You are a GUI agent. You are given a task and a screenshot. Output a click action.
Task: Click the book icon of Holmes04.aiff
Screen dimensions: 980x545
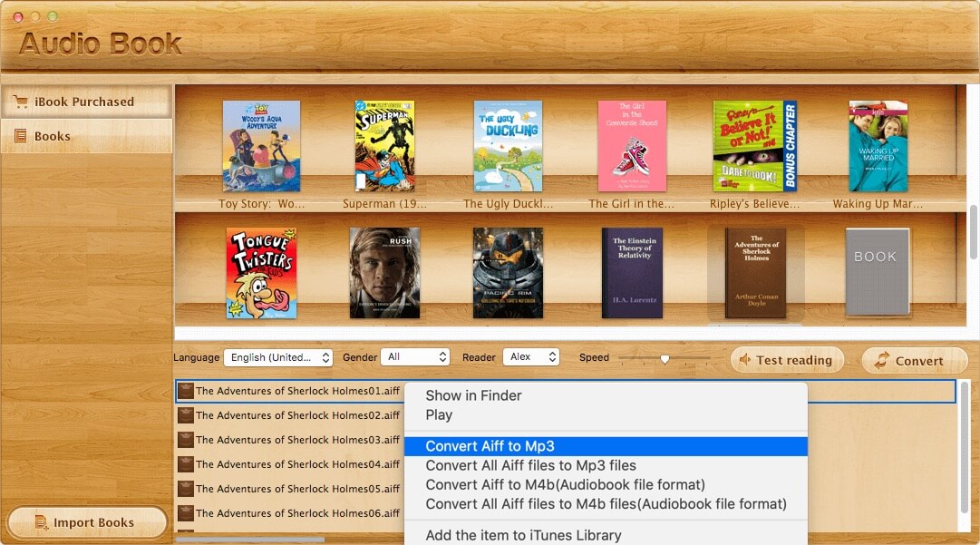[x=186, y=463]
